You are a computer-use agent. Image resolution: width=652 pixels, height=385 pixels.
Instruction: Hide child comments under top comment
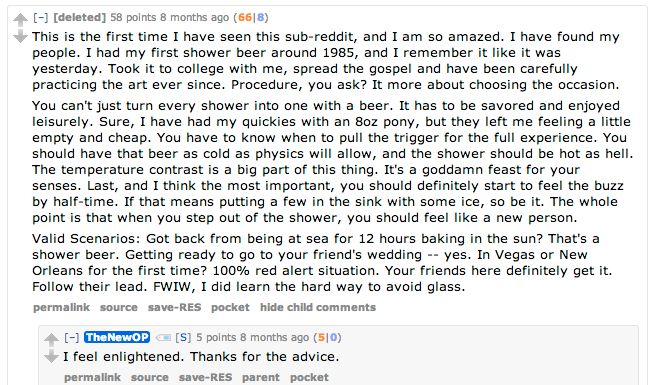[x=318, y=307]
